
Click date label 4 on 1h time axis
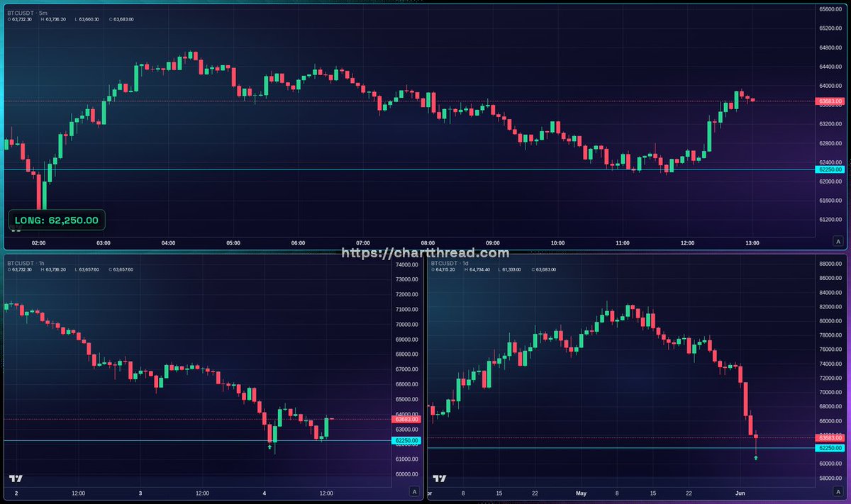pyautogui.click(x=265, y=493)
